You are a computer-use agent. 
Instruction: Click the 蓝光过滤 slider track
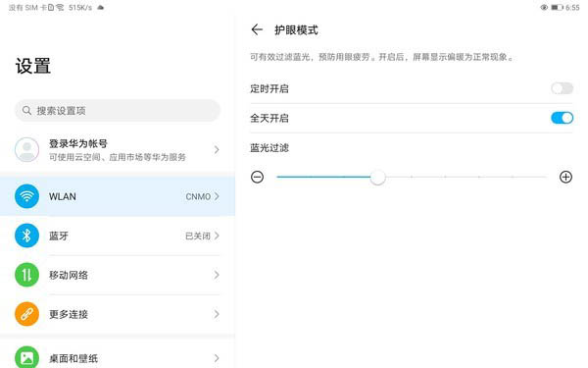pyautogui.click(x=412, y=177)
